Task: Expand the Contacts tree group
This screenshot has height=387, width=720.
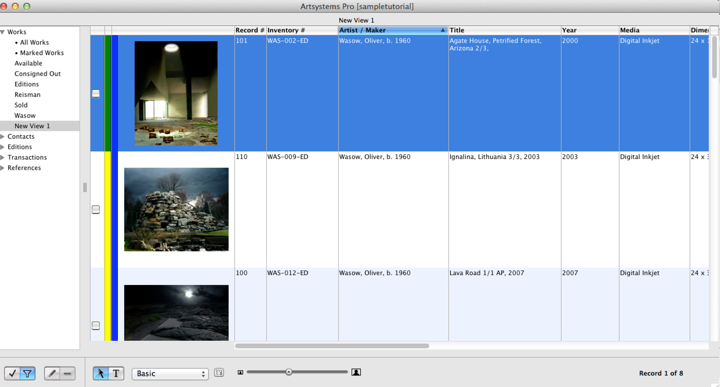Action: point(3,137)
